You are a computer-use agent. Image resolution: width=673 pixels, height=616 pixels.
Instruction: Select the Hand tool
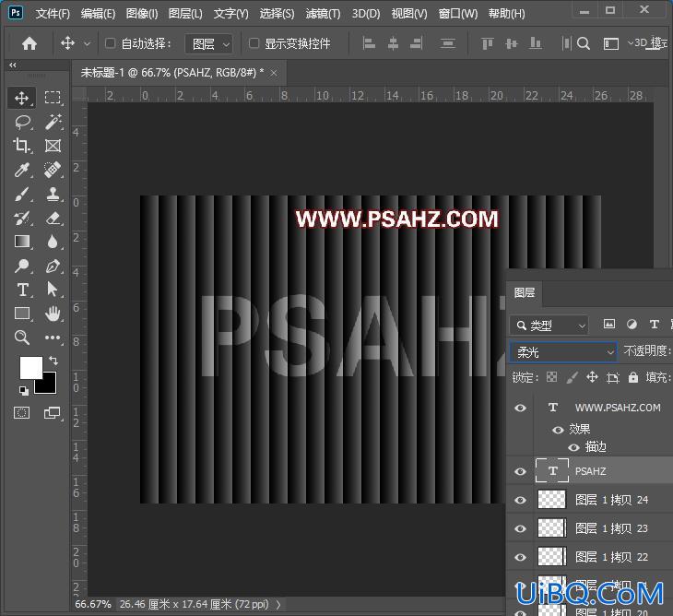pyautogui.click(x=53, y=314)
